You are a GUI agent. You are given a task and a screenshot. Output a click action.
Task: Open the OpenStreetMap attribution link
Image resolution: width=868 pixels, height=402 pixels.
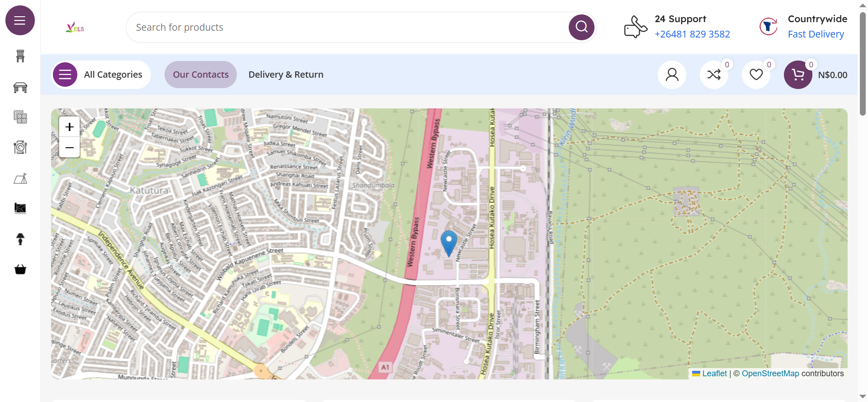click(770, 374)
